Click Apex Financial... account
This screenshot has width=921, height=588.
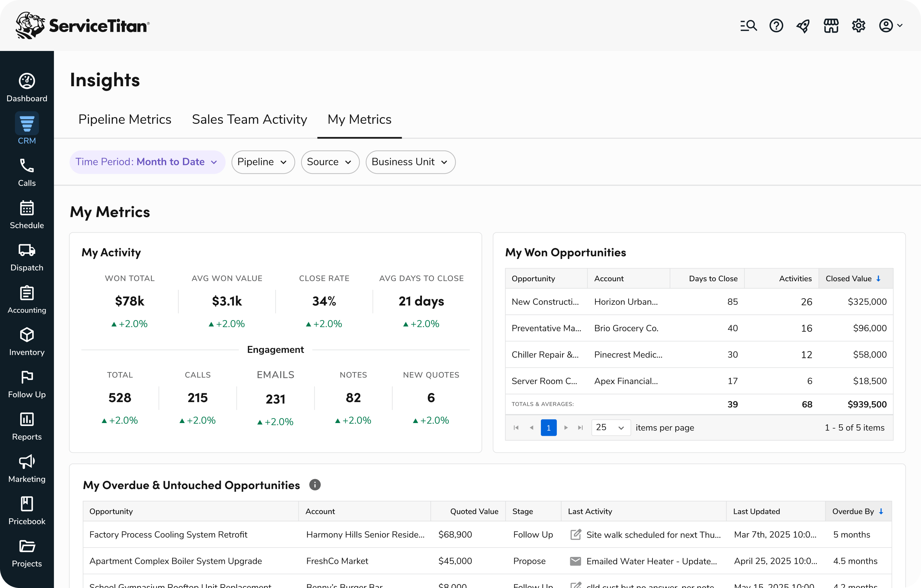(x=626, y=381)
